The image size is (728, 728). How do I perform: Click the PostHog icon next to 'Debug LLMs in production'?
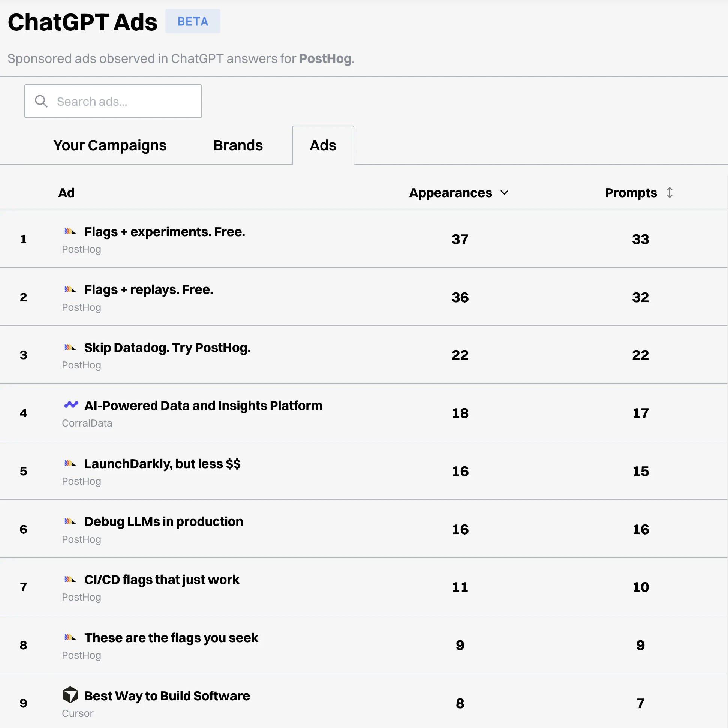[70, 521]
